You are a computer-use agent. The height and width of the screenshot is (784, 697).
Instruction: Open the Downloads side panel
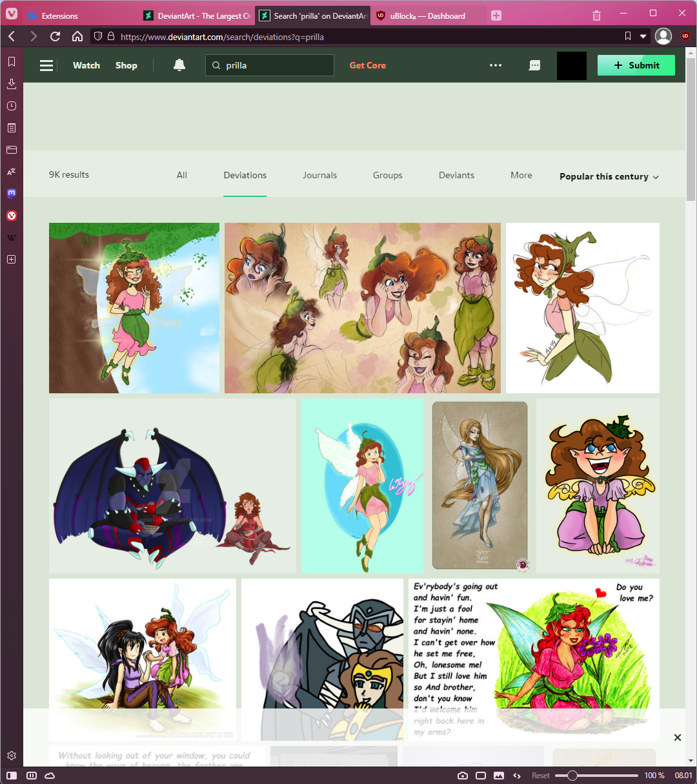point(12,83)
